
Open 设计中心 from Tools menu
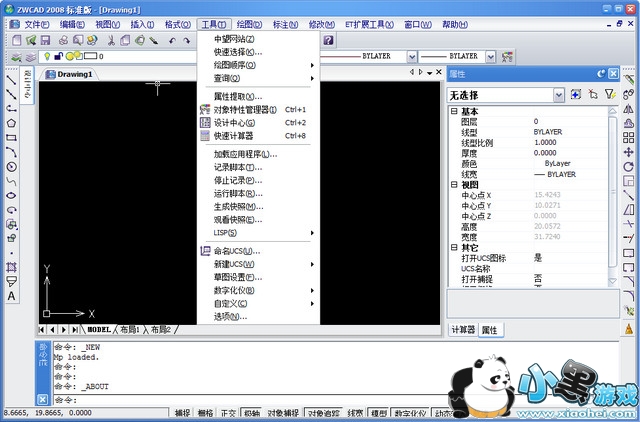[x=258, y=122]
